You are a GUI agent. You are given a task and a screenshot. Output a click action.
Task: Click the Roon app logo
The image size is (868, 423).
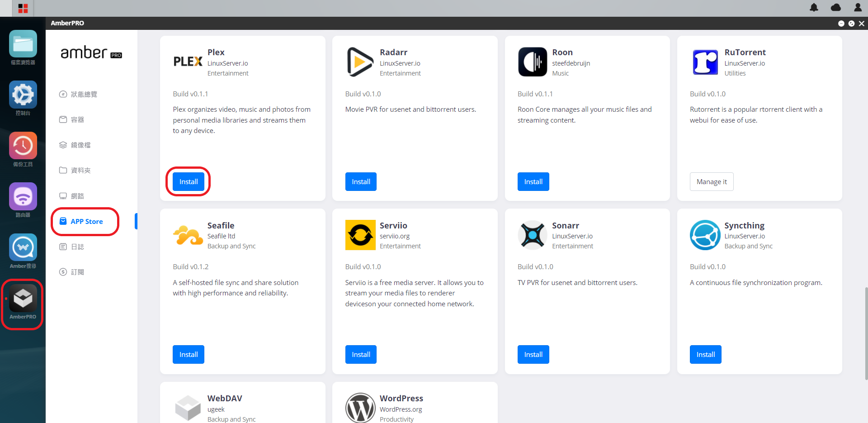(533, 62)
